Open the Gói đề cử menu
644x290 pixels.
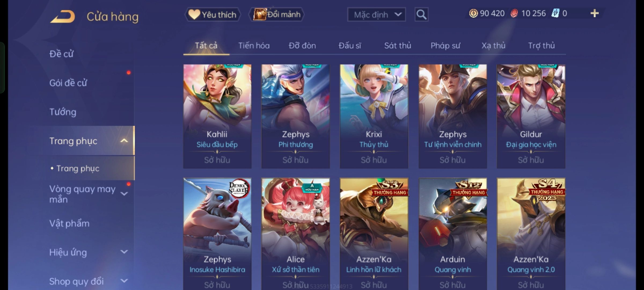[68, 83]
